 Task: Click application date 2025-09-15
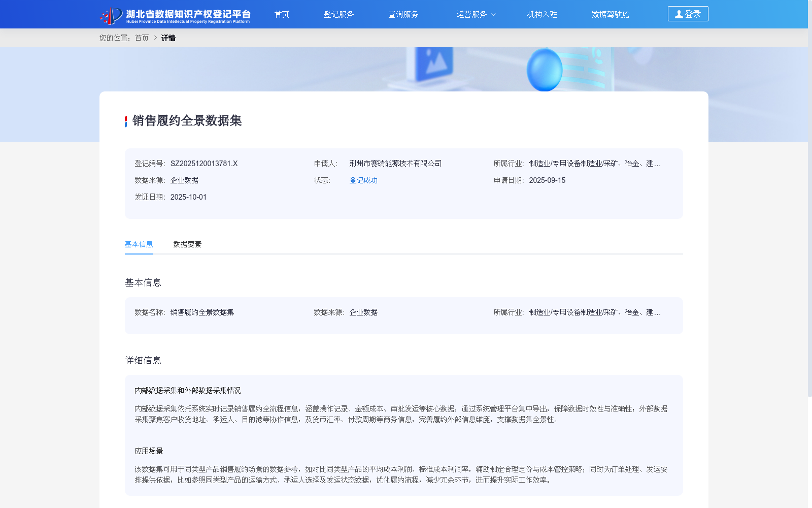point(547,180)
